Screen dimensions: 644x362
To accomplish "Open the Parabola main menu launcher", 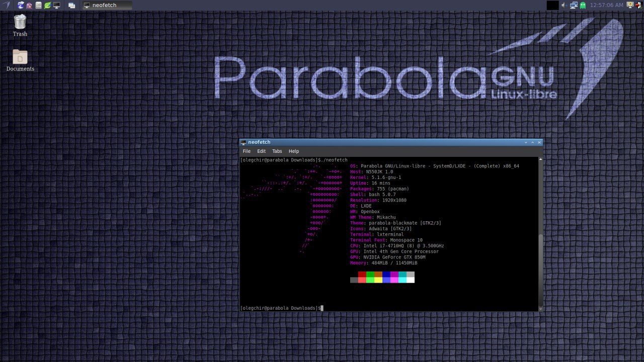I will [x=7, y=5].
